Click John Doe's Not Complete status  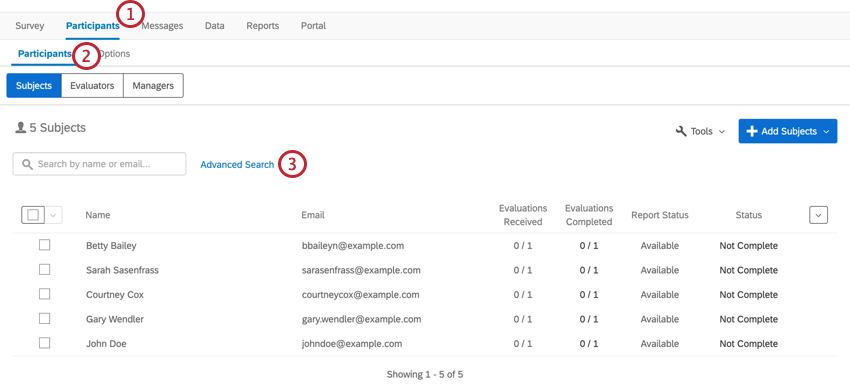coord(749,343)
